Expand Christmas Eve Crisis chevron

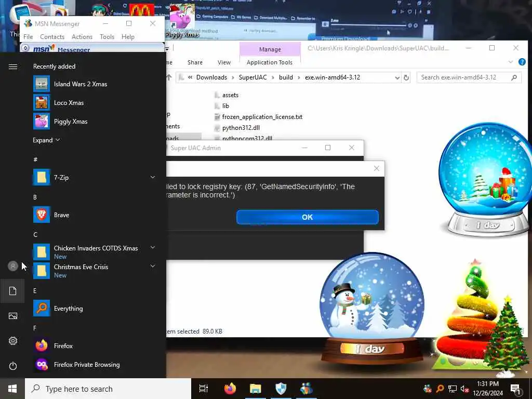tap(153, 267)
